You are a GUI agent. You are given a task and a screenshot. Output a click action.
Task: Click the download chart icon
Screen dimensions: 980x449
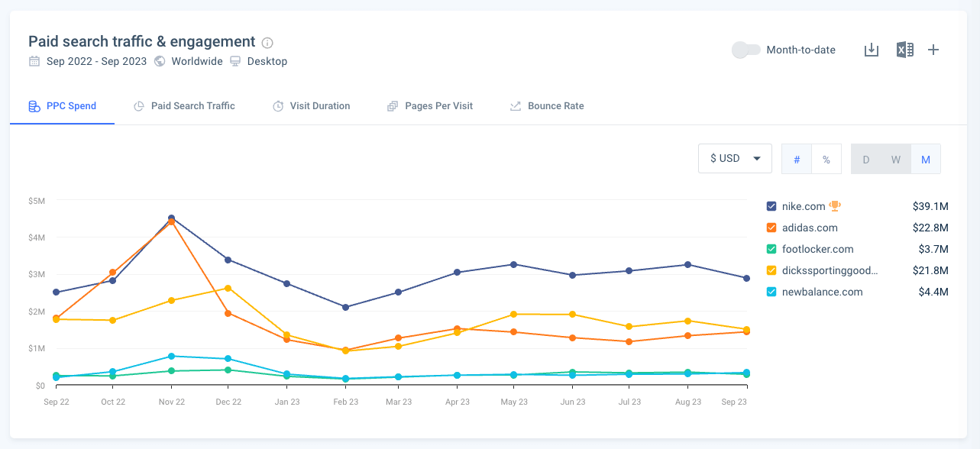871,50
